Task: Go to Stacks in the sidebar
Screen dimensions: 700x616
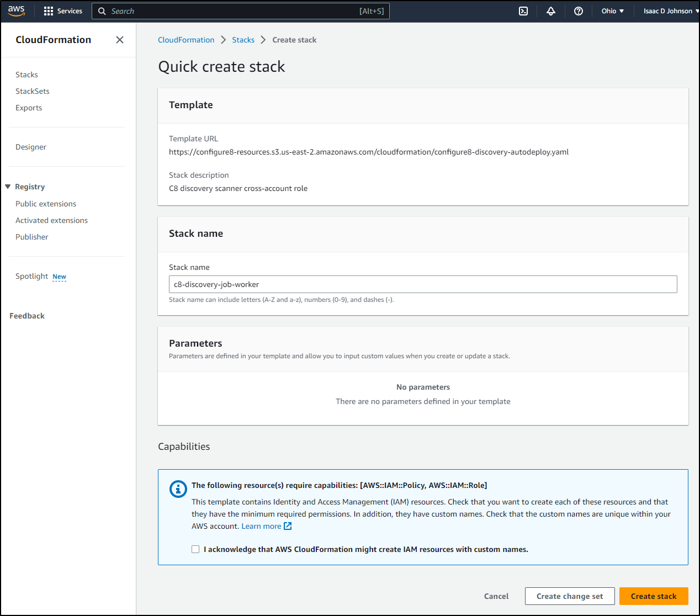Action: click(26, 75)
